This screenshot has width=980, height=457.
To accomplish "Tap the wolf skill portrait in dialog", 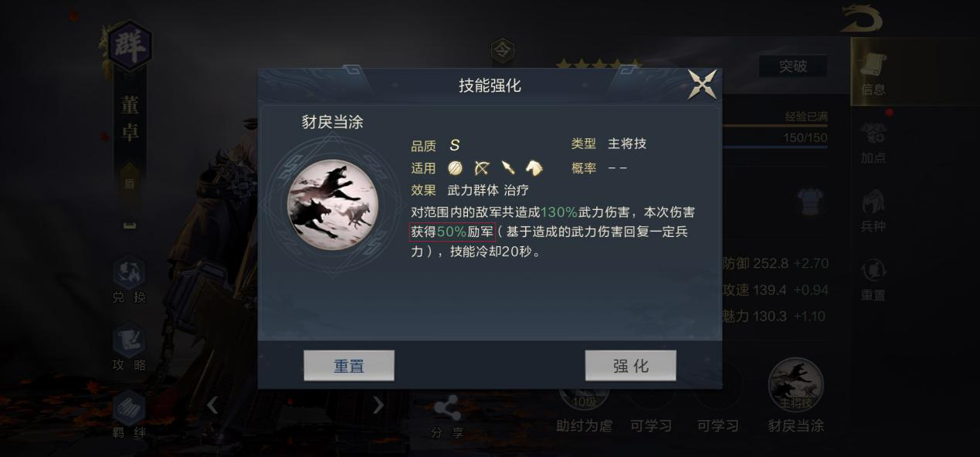I will click(x=333, y=204).
